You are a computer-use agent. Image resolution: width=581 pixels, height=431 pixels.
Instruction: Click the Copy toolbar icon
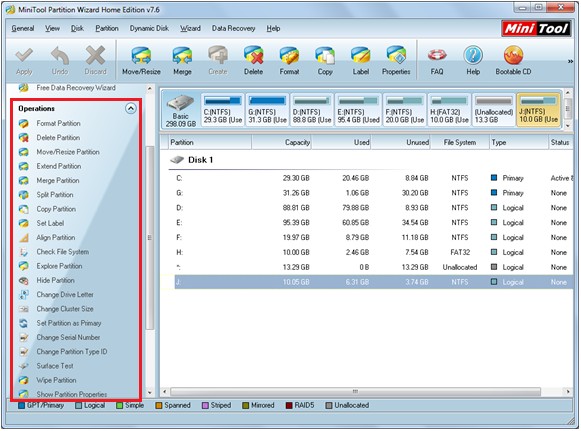(x=325, y=56)
